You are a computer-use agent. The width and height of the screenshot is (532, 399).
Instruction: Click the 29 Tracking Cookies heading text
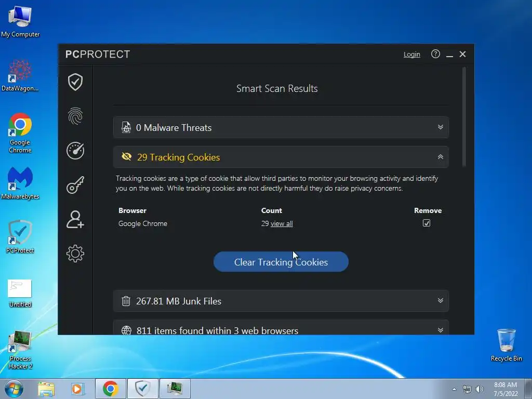click(179, 157)
